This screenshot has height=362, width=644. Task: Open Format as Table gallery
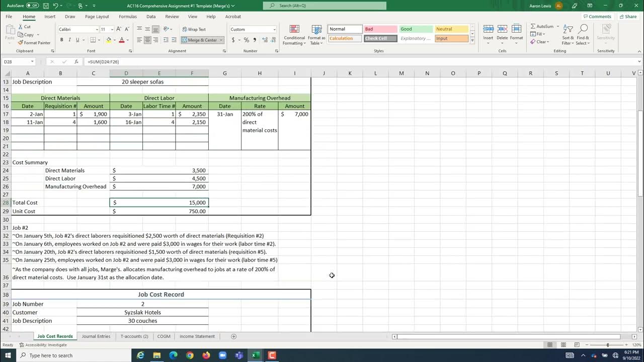pyautogui.click(x=316, y=35)
